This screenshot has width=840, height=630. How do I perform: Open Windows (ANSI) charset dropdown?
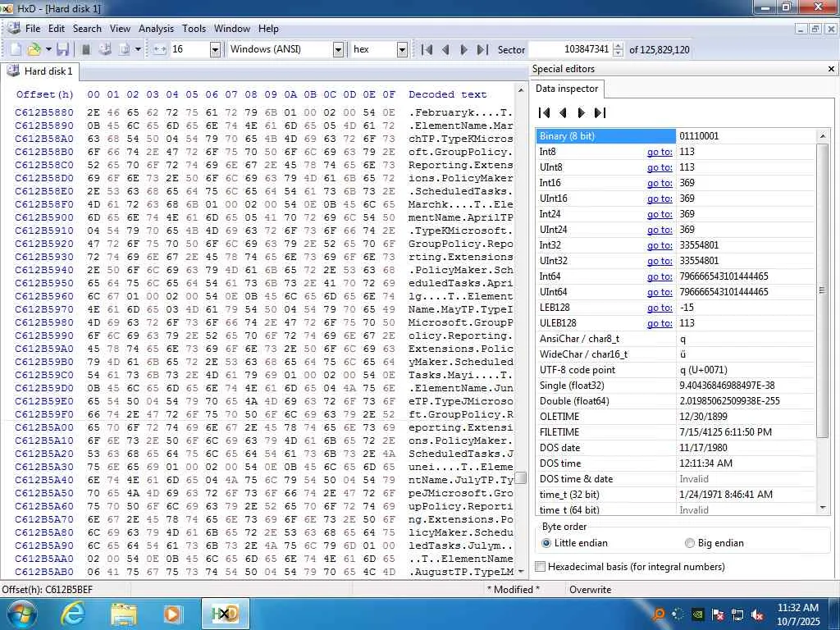tap(338, 49)
